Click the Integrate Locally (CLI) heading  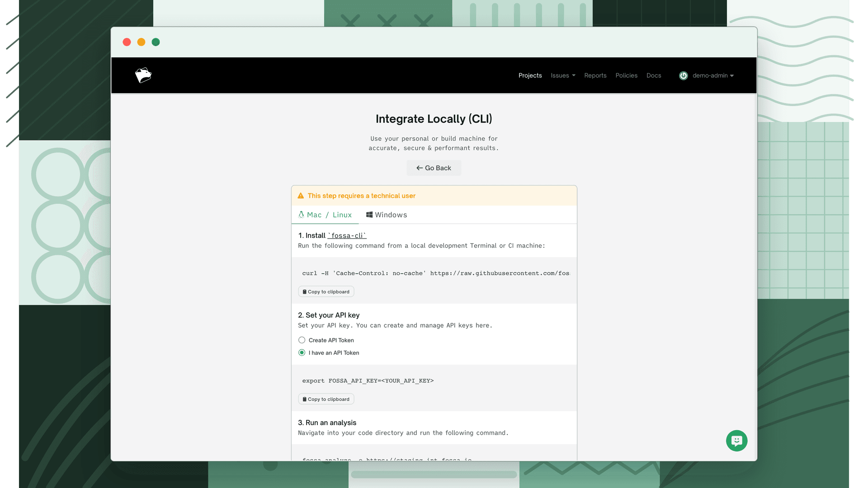pyautogui.click(x=434, y=119)
